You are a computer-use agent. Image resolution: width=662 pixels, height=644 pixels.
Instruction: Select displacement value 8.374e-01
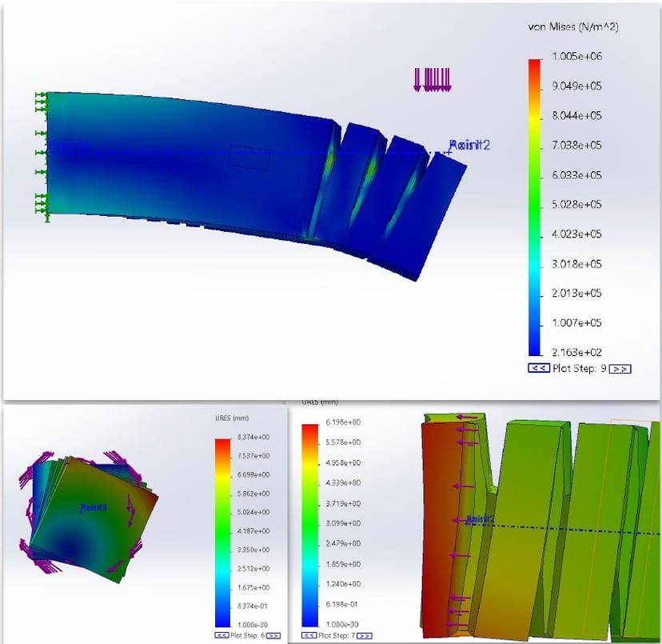pyautogui.click(x=252, y=606)
